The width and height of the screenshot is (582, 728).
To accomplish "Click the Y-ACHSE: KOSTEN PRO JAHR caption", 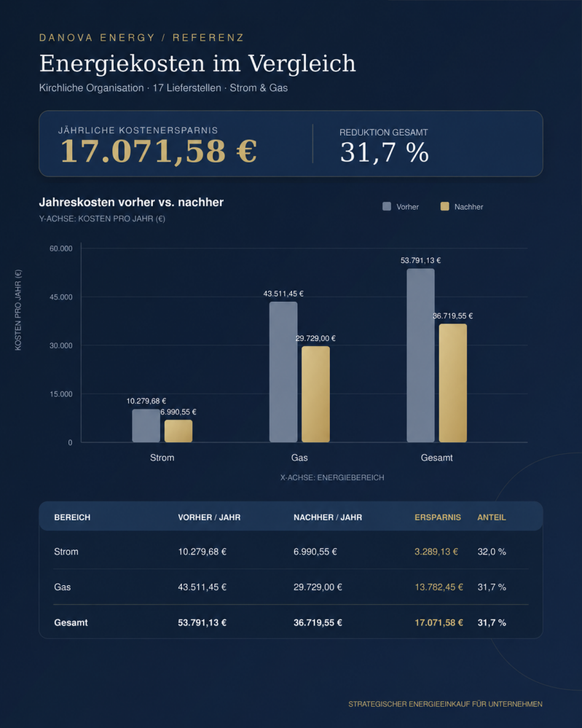I will tap(102, 219).
